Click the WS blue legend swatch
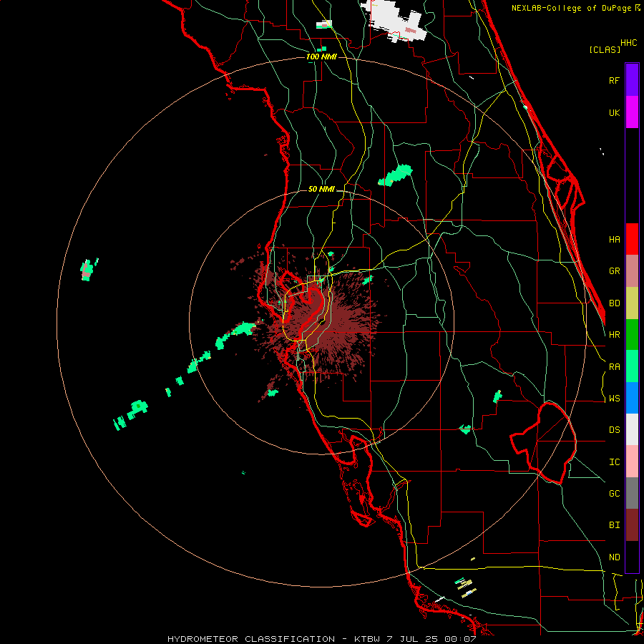 632,398
